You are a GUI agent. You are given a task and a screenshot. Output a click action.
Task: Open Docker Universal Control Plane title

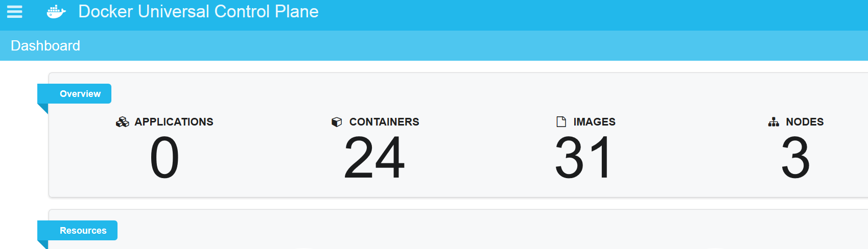[198, 12]
